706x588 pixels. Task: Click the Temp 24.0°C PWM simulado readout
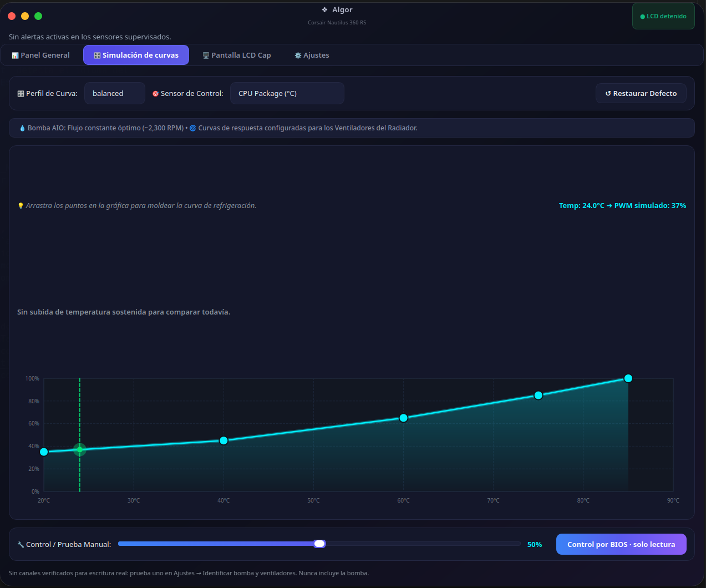tap(622, 205)
